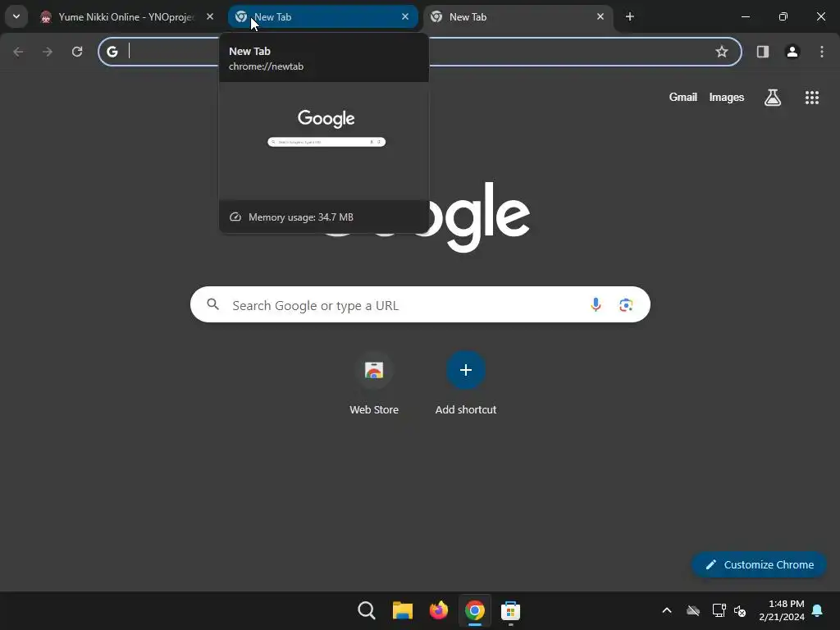The width and height of the screenshot is (840, 630).
Task: Switch to the last New Tab
Action: pos(518,16)
